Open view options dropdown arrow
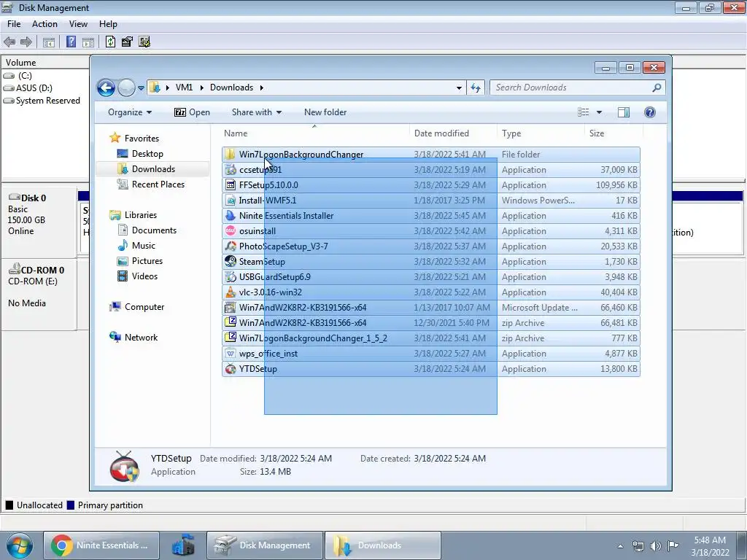The height and width of the screenshot is (560, 747). 600,112
